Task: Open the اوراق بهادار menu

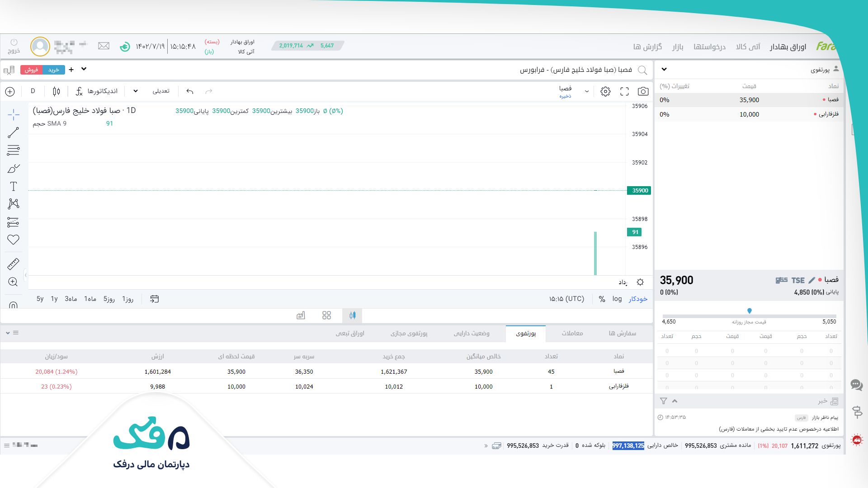Action: (x=788, y=47)
